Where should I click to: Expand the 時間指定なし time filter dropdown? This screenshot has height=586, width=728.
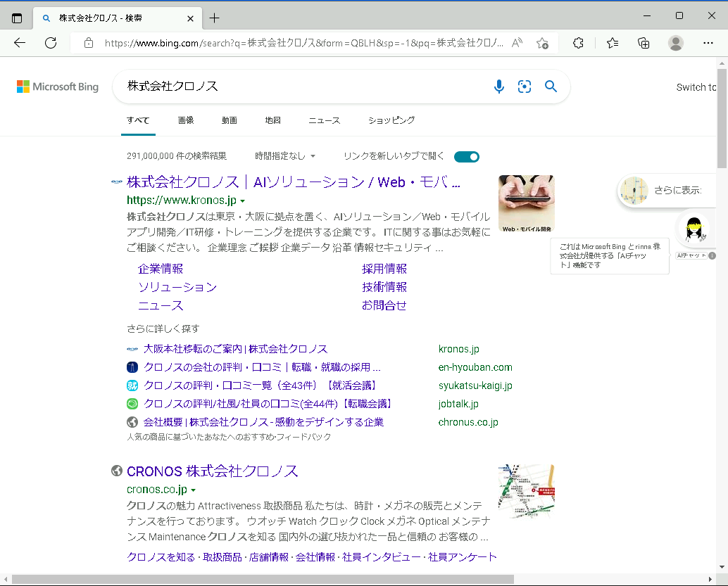coord(285,156)
